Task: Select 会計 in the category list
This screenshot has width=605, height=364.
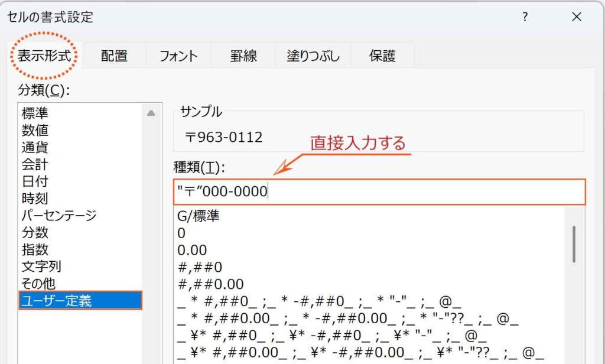Action: point(80,164)
